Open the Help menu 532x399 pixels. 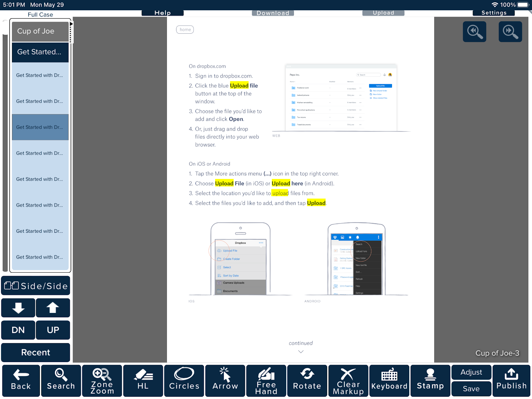(x=163, y=13)
